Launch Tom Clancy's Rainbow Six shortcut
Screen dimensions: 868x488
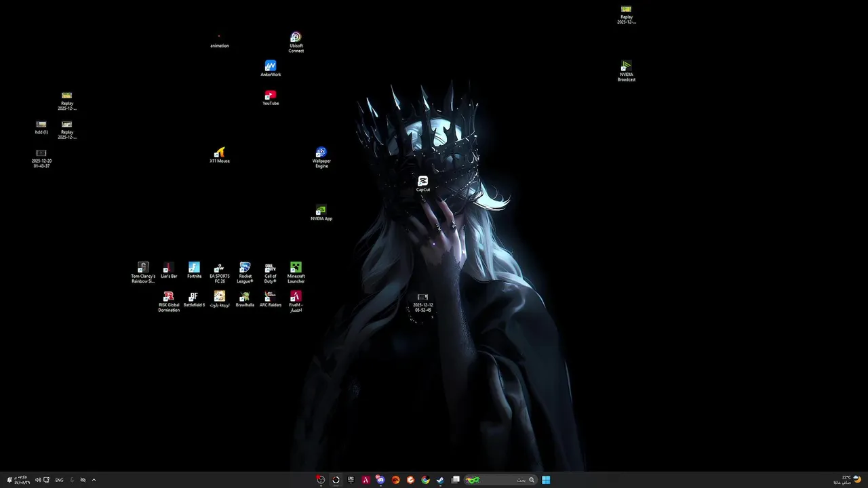[x=143, y=272]
